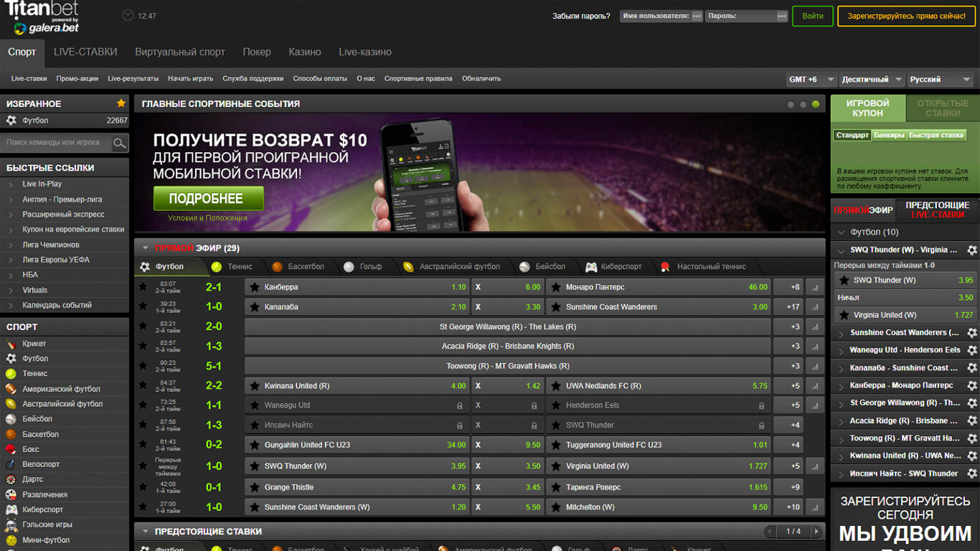Open Дартс in the sport list
Screen dimensions: 980x551
(33, 479)
